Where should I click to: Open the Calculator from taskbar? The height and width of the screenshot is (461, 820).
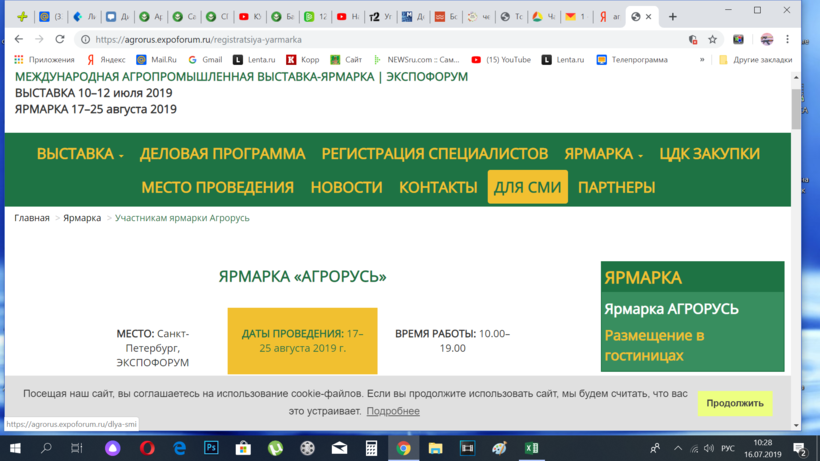(371, 448)
